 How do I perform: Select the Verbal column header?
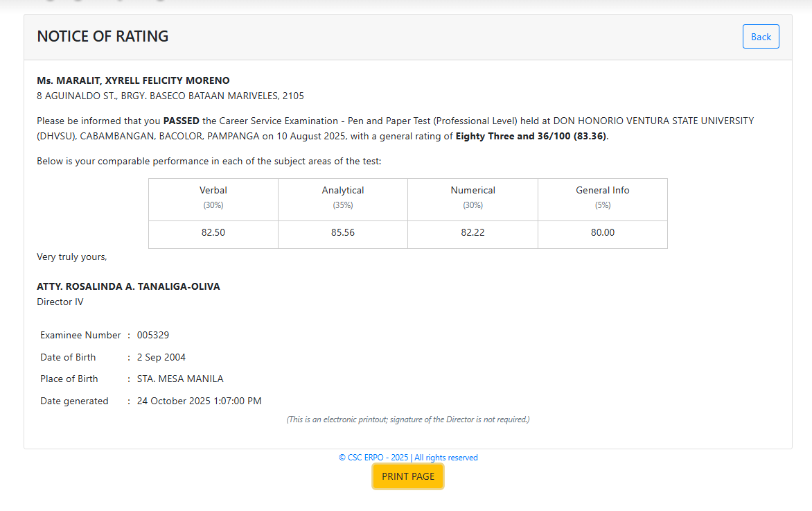(x=213, y=190)
